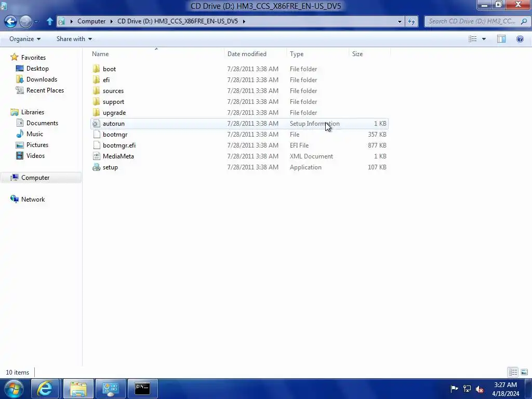Viewport: 532px width, 399px height.
Task: Switch to large icons view in status corner
Action: coord(524,372)
